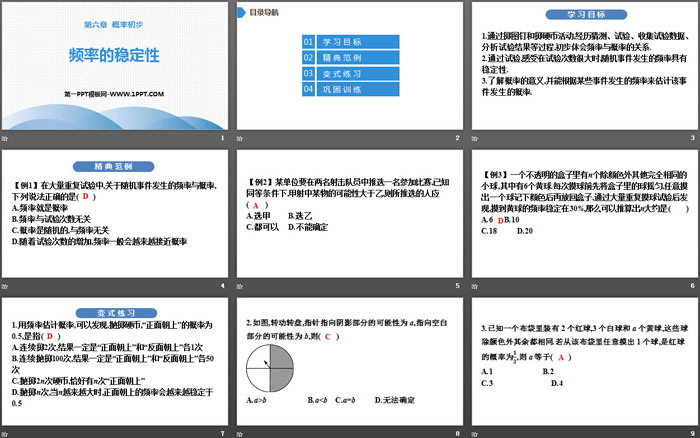This screenshot has width=700, height=438.
Task: Click option A.选甲 on slide 5
Action: tap(258, 216)
